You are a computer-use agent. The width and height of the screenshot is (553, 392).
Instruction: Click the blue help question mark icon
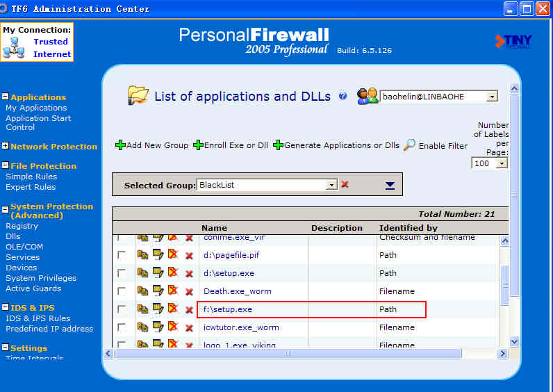(342, 96)
